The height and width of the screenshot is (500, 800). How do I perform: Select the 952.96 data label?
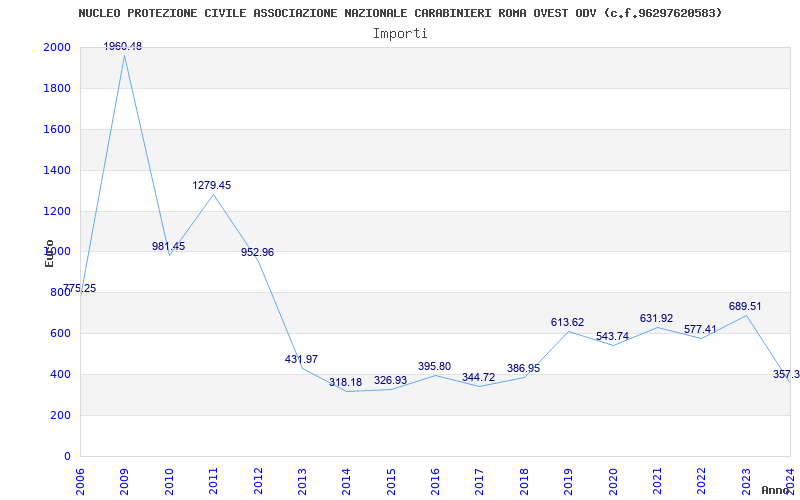(258, 253)
